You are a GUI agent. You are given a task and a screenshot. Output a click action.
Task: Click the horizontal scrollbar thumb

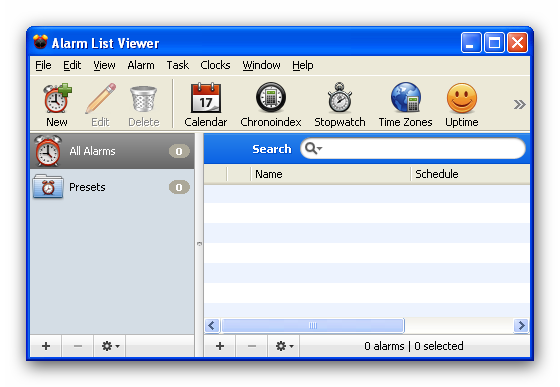[x=312, y=326]
